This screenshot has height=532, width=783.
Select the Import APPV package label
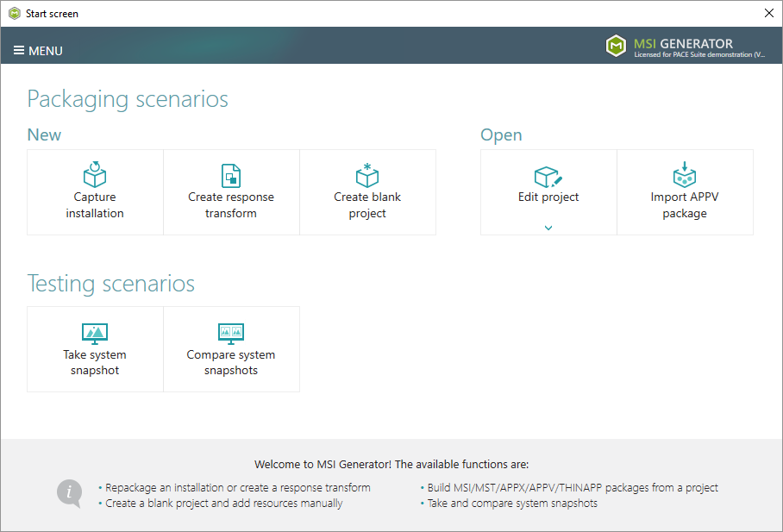pos(684,205)
